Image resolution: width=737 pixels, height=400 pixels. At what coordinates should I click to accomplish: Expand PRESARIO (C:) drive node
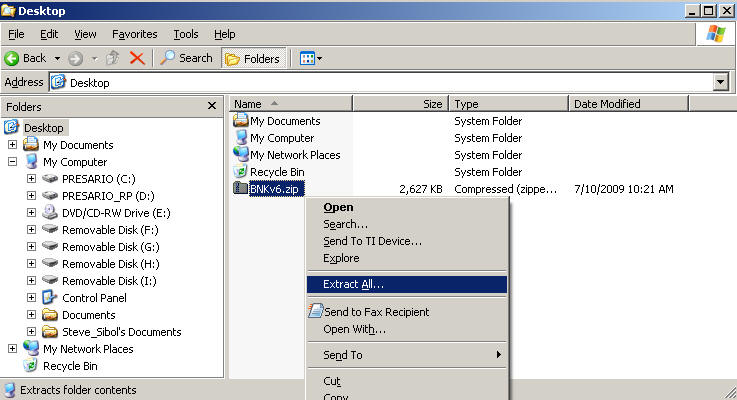[31, 179]
